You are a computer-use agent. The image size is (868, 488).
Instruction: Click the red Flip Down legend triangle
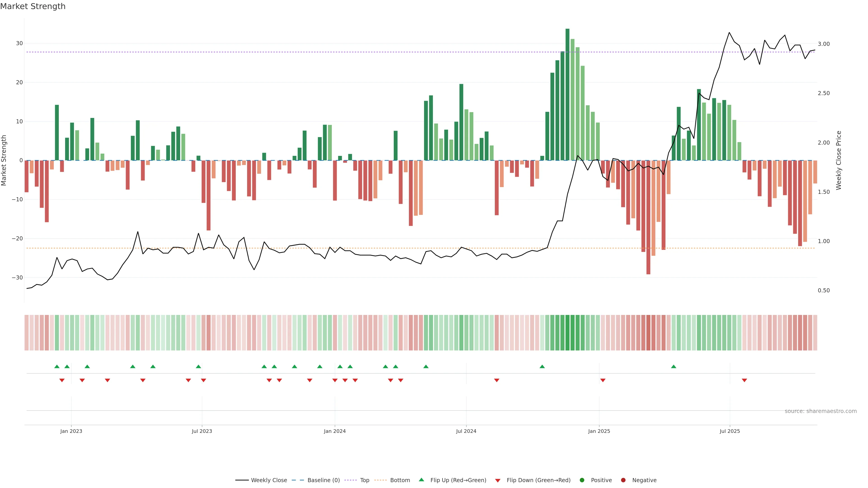pos(498,481)
